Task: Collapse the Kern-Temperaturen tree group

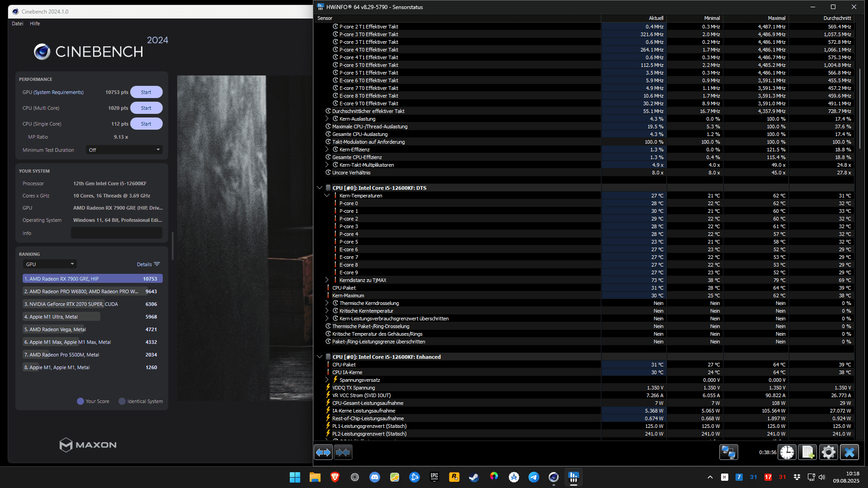Action: [327, 196]
